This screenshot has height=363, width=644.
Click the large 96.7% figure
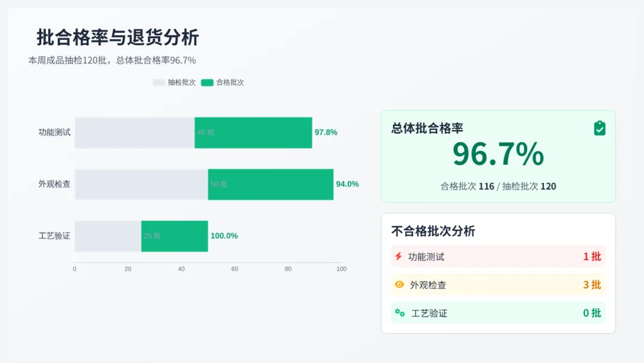pyautogui.click(x=498, y=154)
